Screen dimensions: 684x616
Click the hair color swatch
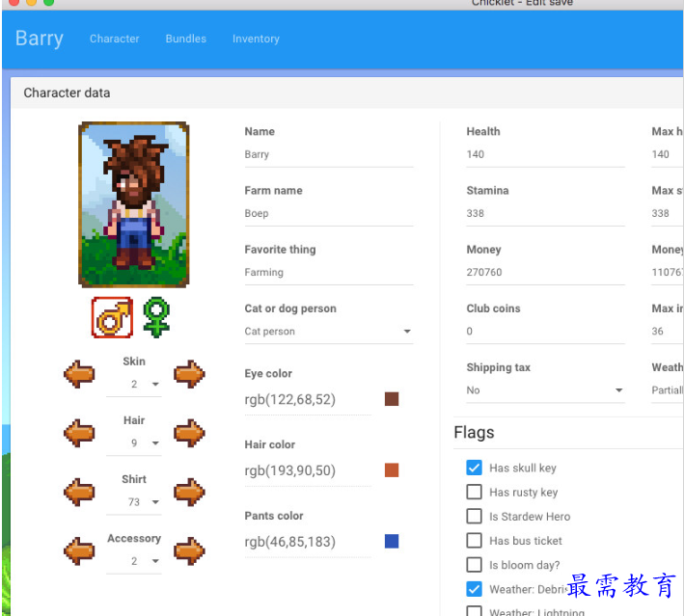tap(392, 470)
